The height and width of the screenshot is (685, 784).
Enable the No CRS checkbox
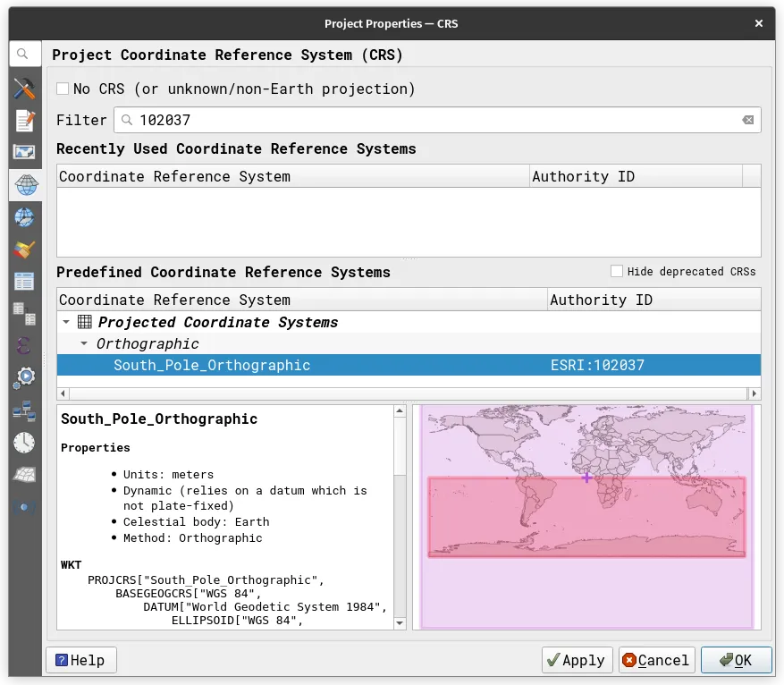click(x=63, y=89)
